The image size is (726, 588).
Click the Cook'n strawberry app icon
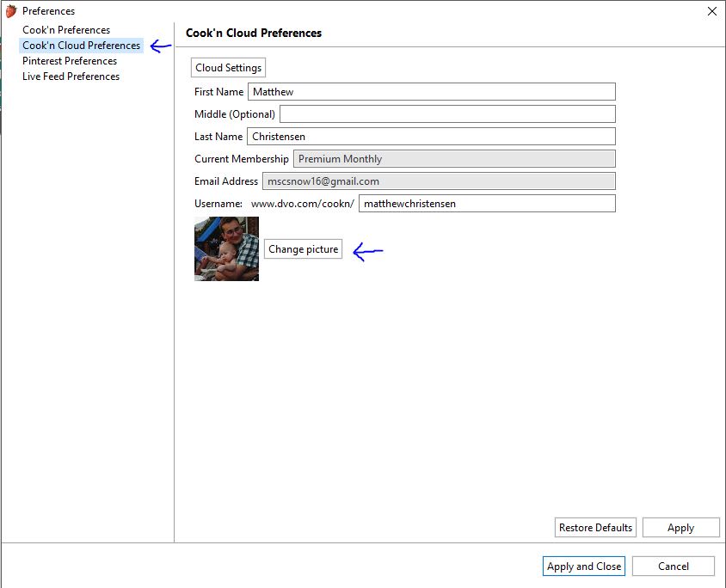[11, 11]
